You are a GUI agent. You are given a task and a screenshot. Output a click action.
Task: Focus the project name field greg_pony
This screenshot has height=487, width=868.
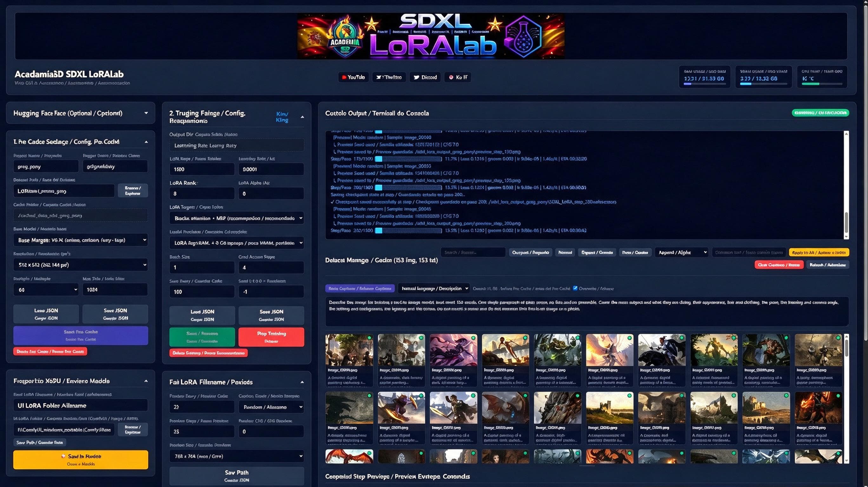click(46, 166)
